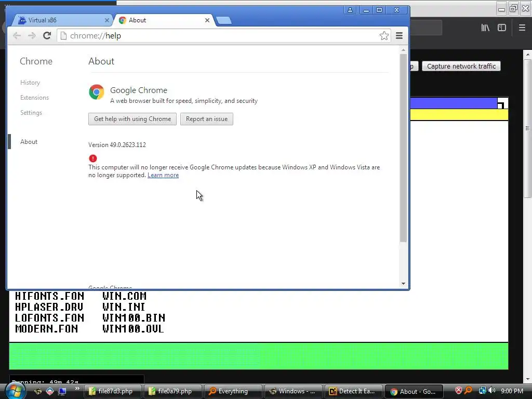
Task: Reload the chrome://help page
Action: coord(47,36)
